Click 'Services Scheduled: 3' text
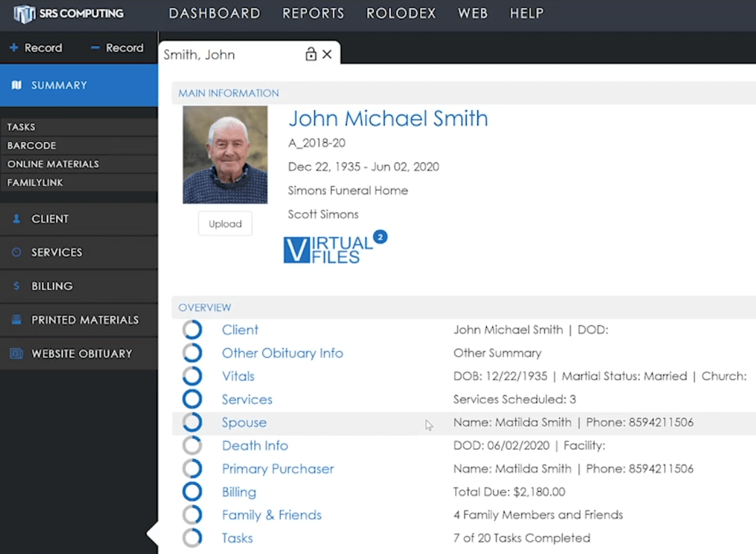Image resolution: width=756 pixels, height=554 pixels. (515, 399)
